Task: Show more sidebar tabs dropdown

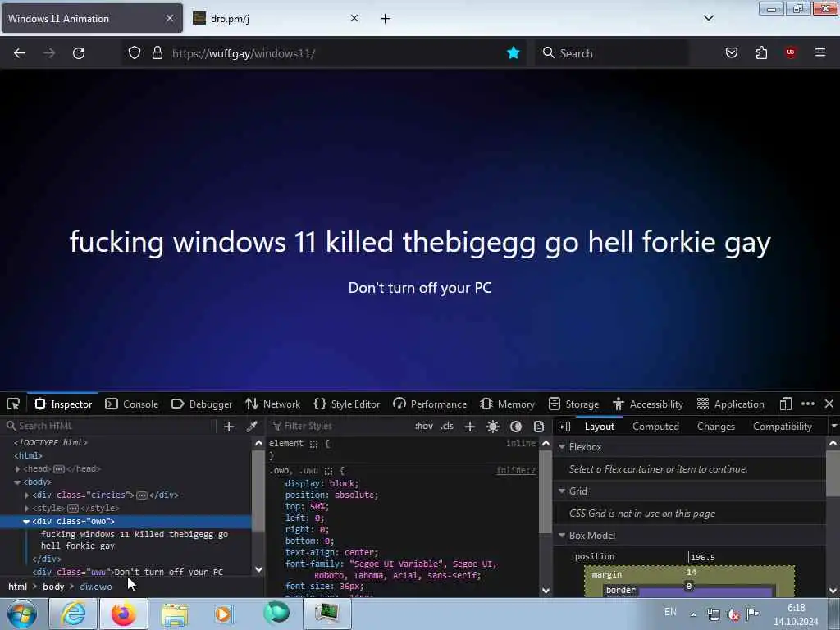Action: (833, 426)
